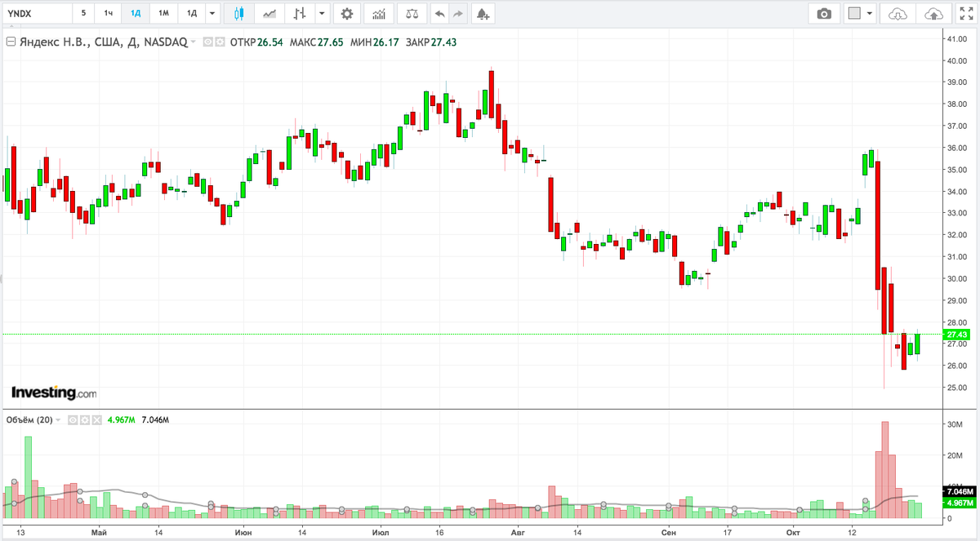Select the highlighted 1Д daily interval
Viewport: 980px width, 541px height.
[x=136, y=13]
